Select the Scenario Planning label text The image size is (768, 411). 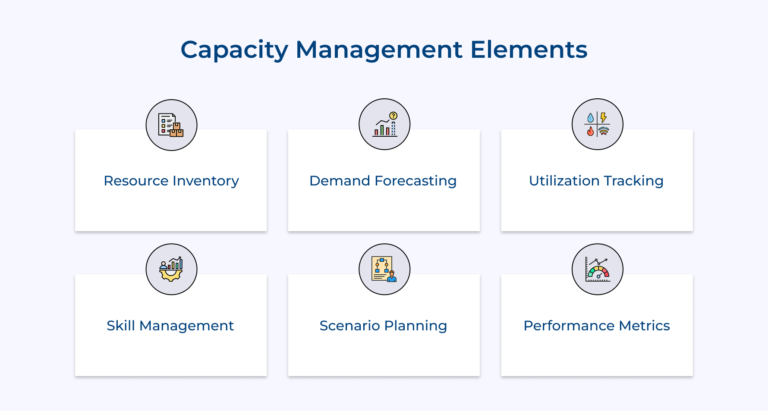(x=383, y=326)
